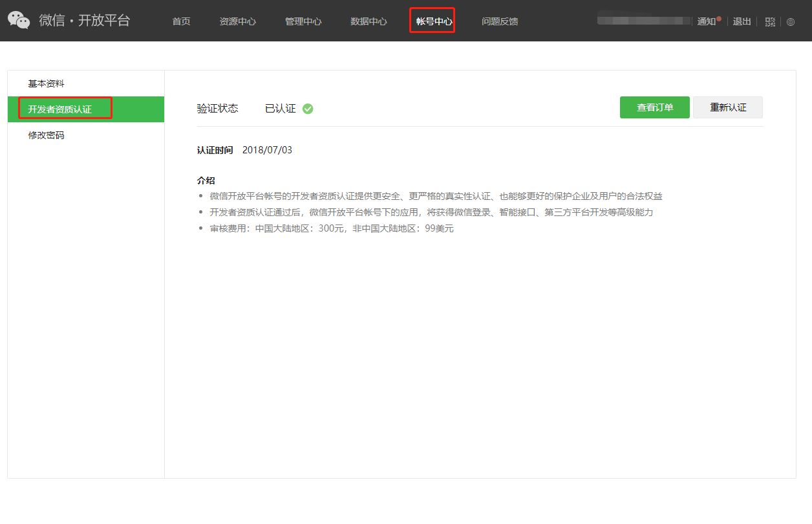Go to 资源中心 in top navigation
Image resolution: width=812 pixels, height=524 pixels.
238,21
